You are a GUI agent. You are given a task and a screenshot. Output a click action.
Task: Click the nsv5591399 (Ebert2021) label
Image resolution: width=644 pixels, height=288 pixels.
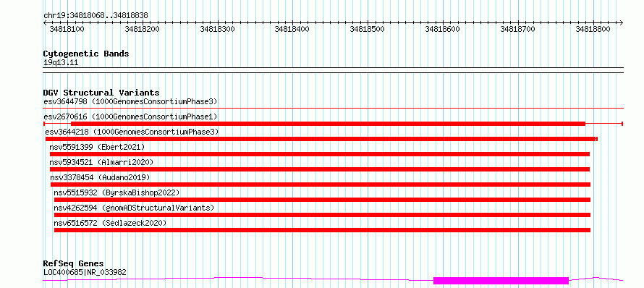click(x=98, y=147)
